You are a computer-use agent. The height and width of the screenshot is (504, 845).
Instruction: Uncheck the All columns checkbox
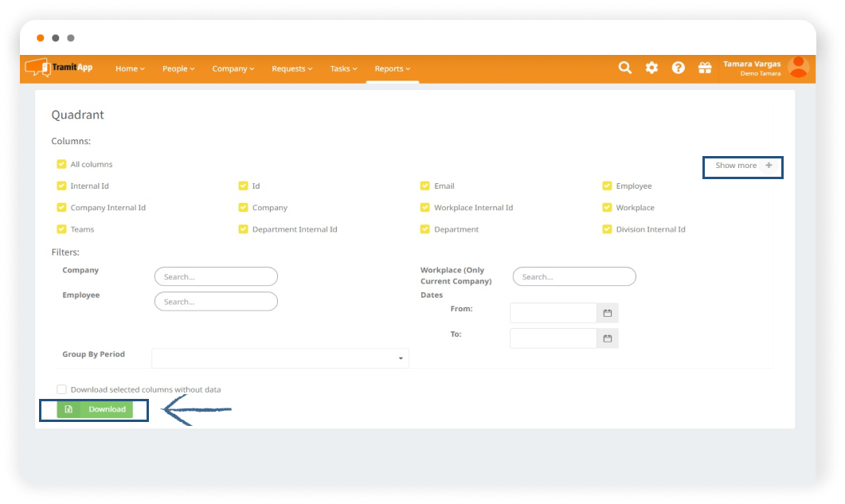point(61,164)
